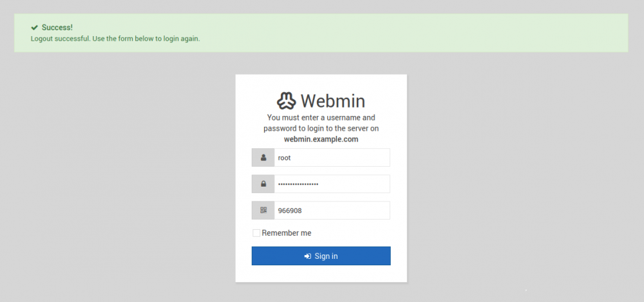644x302 pixels.
Task: Click the QR code icon beside token field
Action: click(x=263, y=211)
